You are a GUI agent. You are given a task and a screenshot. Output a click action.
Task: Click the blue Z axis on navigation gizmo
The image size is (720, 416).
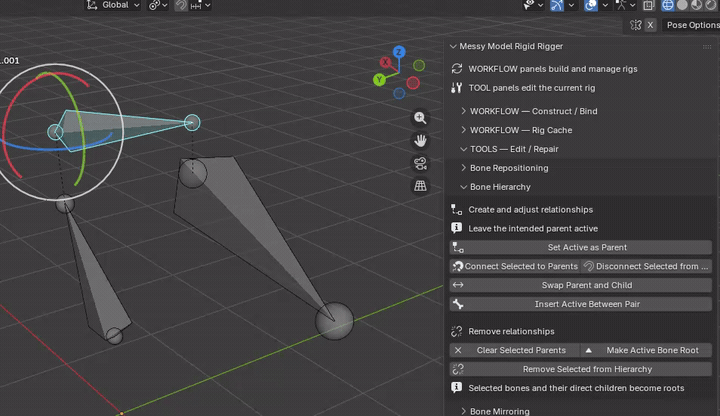[x=399, y=52]
